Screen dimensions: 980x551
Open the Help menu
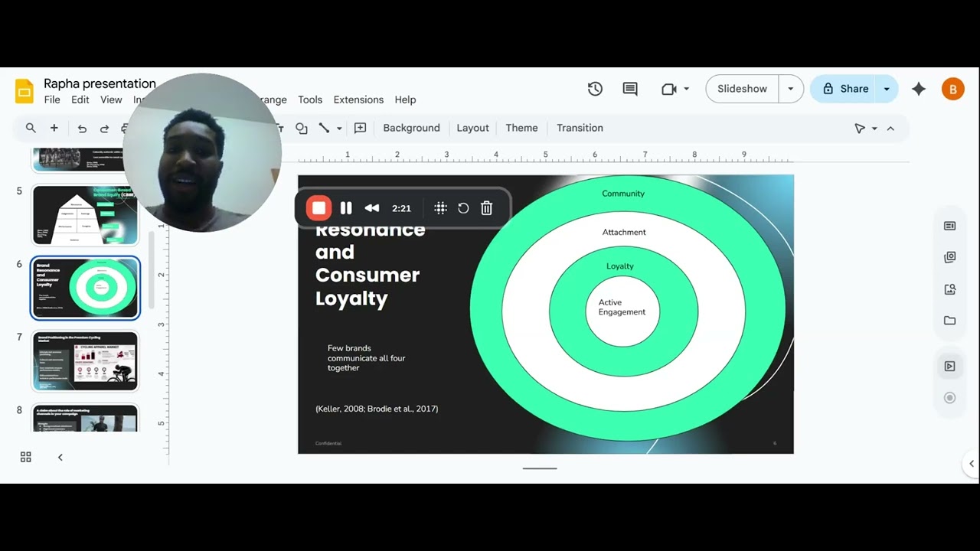click(405, 99)
